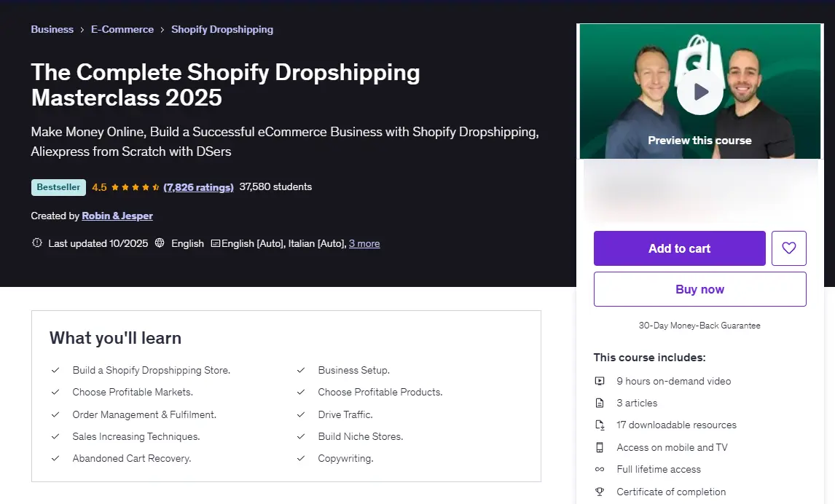
Task: Click the language globe icon
Action: click(x=160, y=243)
